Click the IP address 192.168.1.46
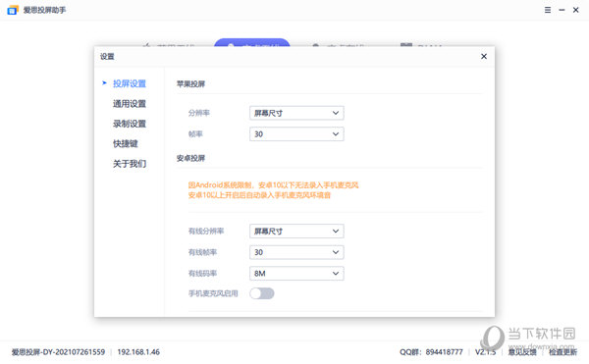The image size is (589, 364). [138, 352]
